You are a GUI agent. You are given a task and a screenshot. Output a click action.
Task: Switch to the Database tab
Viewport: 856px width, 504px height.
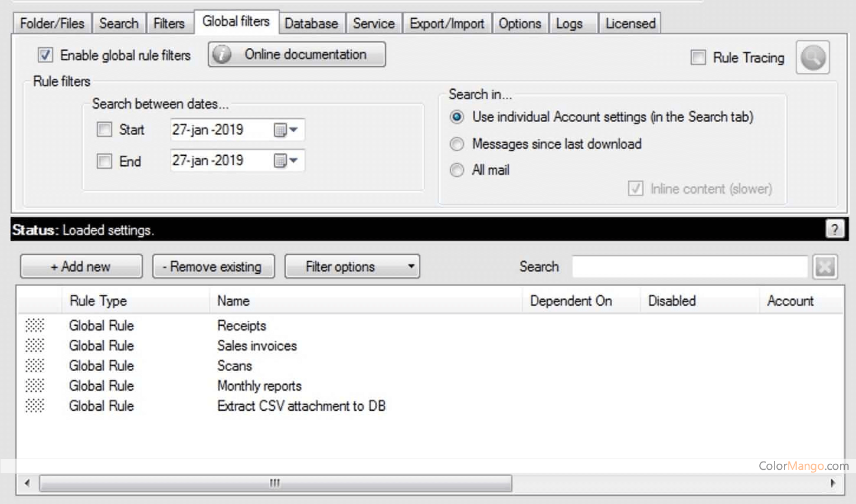click(311, 23)
